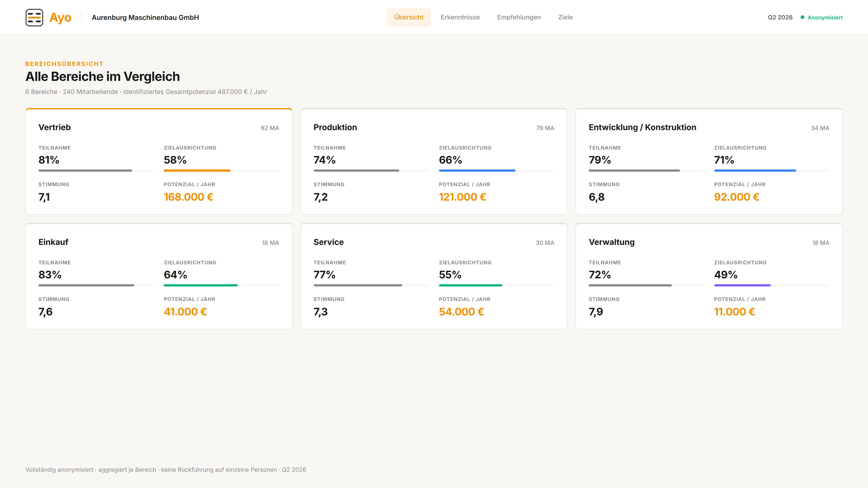This screenshot has width=868, height=488.
Task: Click Service Zielausrichtung value 55%
Action: tap(450, 275)
